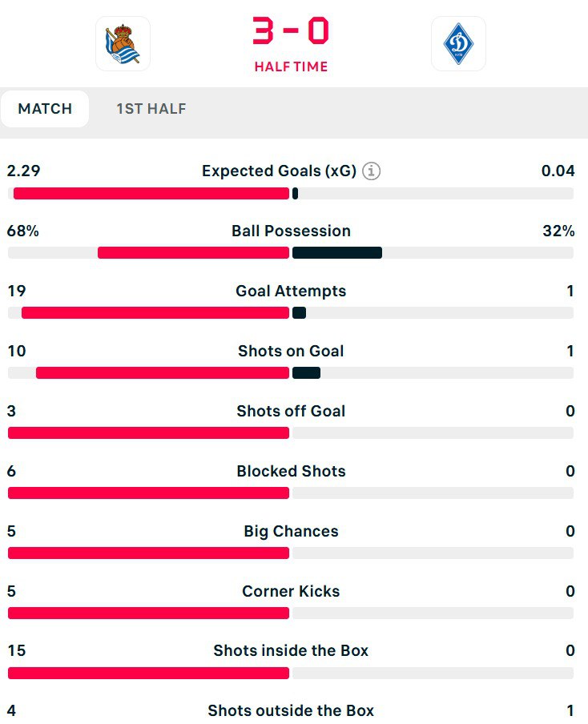Click the Blocked Shots red bar
588x724 pixels.
(x=148, y=493)
